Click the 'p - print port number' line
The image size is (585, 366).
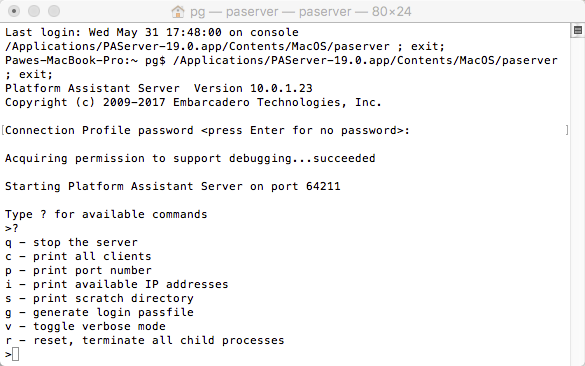click(78, 270)
